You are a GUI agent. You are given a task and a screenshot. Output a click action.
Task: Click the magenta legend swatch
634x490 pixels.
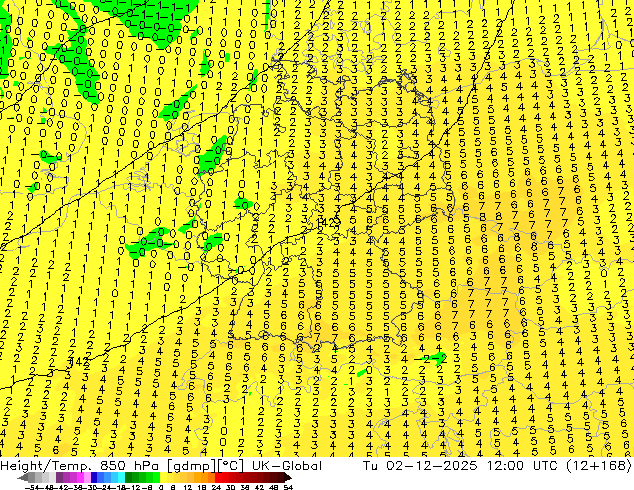[80, 477]
